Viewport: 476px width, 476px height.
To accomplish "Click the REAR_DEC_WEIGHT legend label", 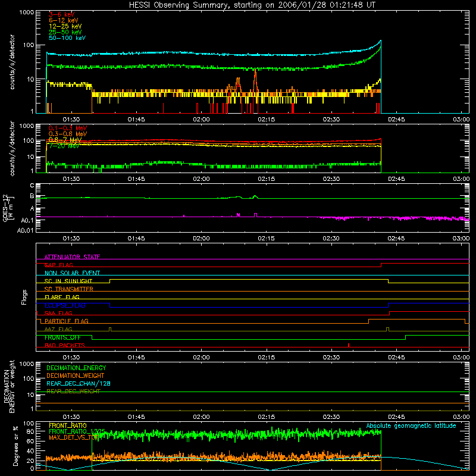I will pos(73,392).
